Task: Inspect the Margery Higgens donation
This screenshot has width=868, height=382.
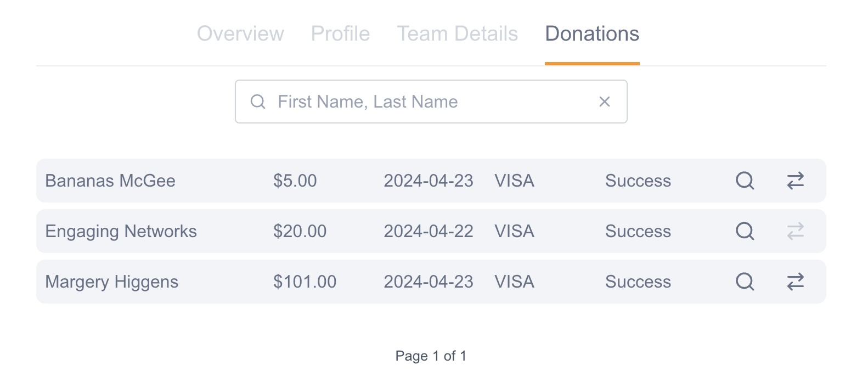Action: pyautogui.click(x=745, y=282)
